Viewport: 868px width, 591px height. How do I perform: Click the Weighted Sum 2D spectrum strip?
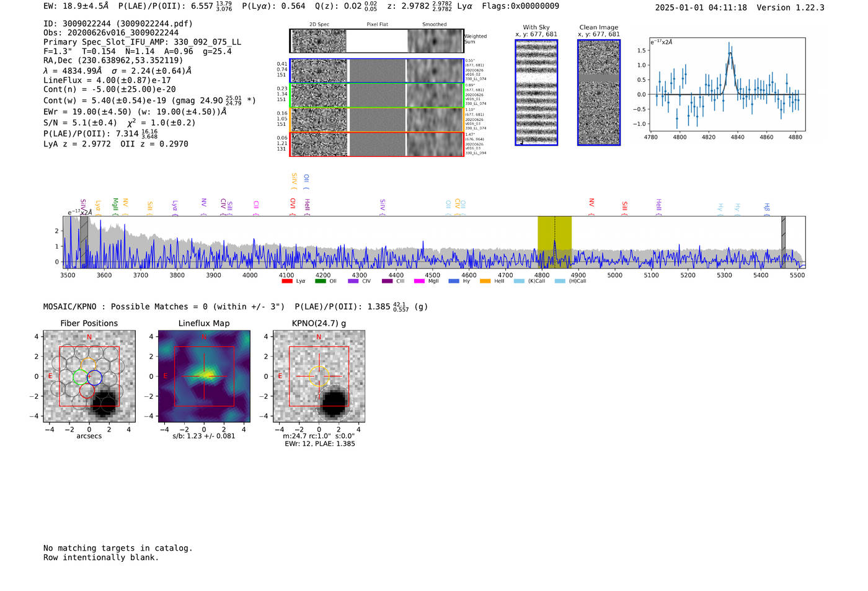(x=377, y=41)
